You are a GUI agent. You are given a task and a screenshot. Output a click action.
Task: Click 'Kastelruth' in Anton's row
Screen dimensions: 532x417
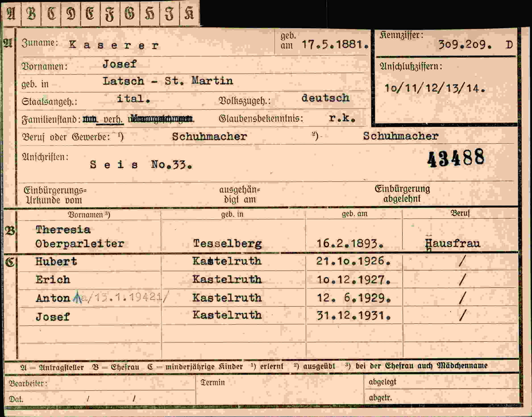227,298
